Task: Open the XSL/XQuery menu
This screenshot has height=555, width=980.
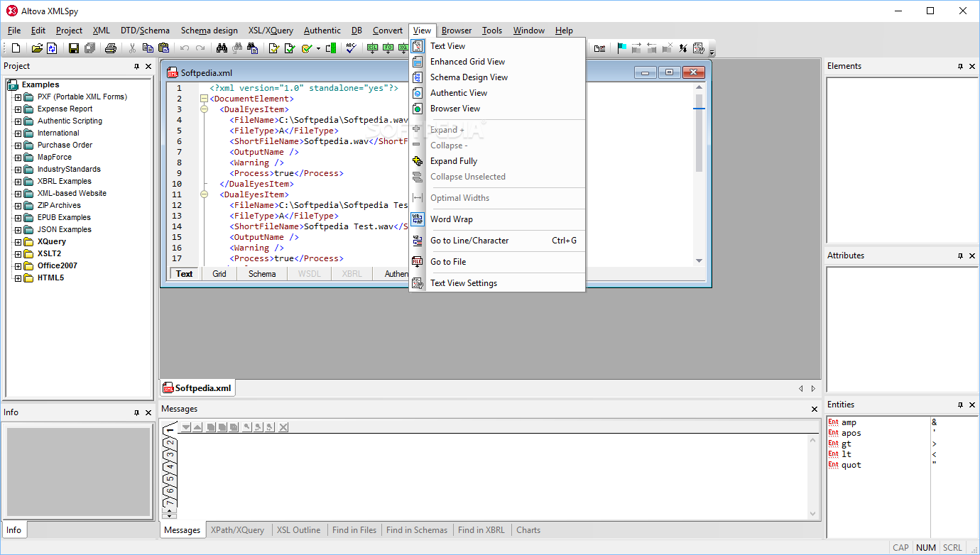Action: [x=271, y=31]
